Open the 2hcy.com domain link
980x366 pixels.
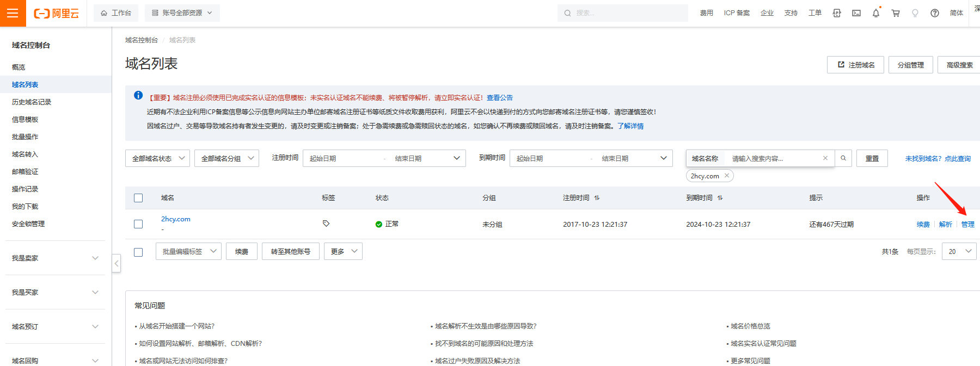pyautogui.click(x=176, y=219)
